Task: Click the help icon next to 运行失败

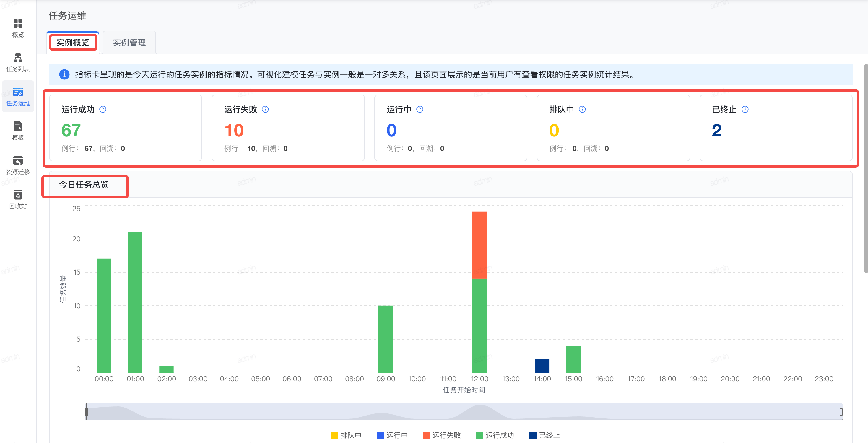Action: pyautogui.click(x=265, y=110)
